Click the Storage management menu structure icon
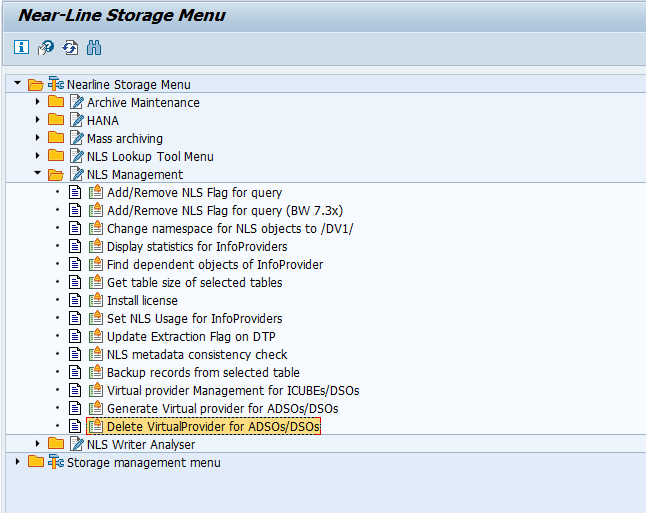Viewport: 646px width, 513px height. (x=56, y=462)
